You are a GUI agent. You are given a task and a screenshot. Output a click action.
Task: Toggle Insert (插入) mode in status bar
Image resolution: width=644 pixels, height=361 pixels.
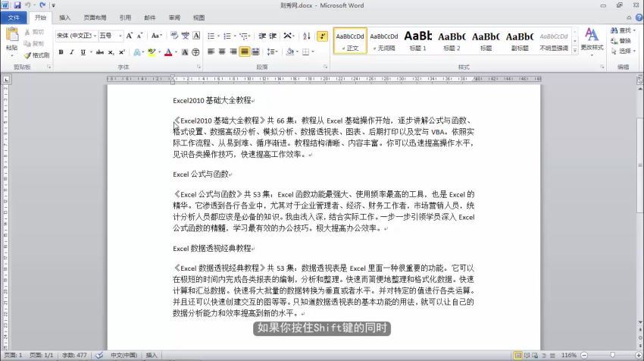[x=152, y=355]
